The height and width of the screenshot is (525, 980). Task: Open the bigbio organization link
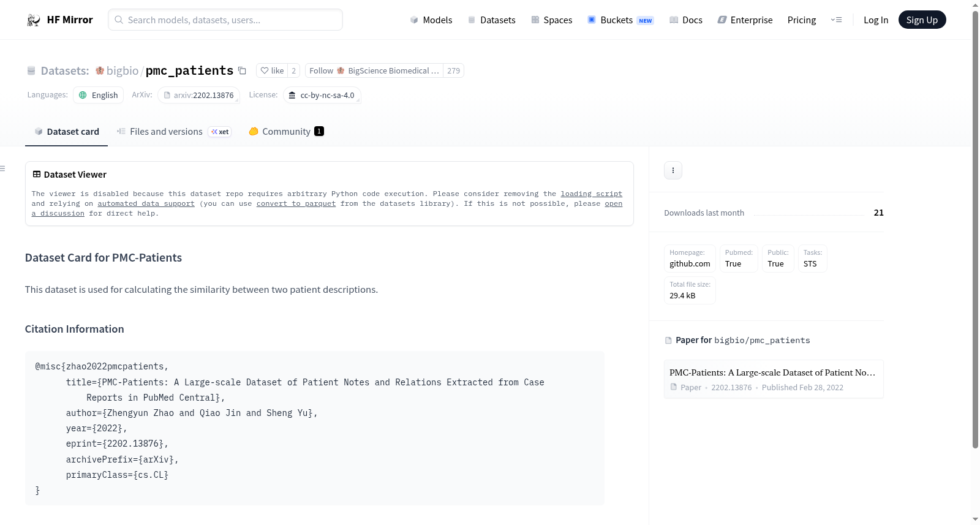pos(123,70)
